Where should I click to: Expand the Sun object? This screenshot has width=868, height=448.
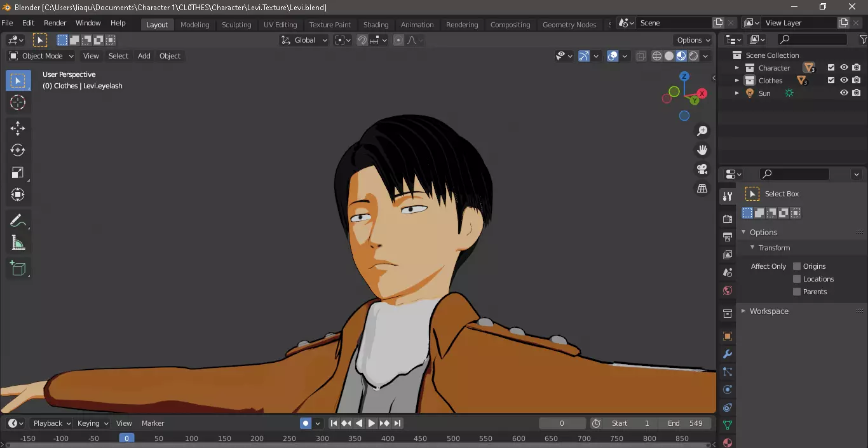737,93
